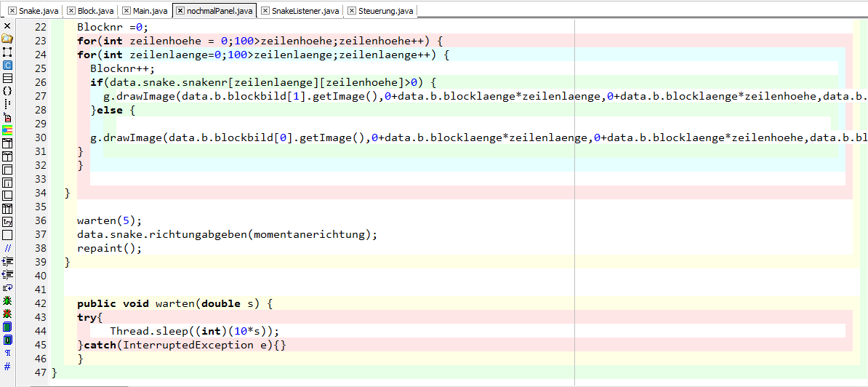
Task: Close the nochmalPanel.java tab using its X
Action: 180,11
